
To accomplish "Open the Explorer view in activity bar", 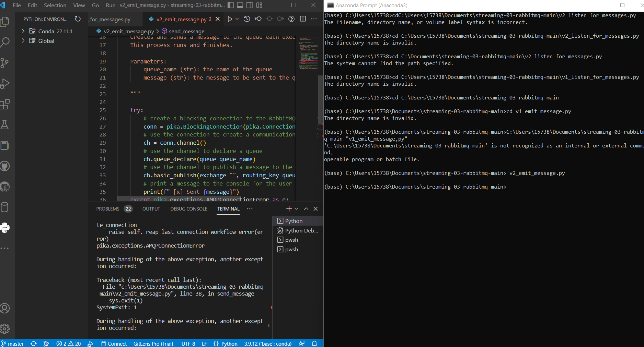I will pos(5,22).
